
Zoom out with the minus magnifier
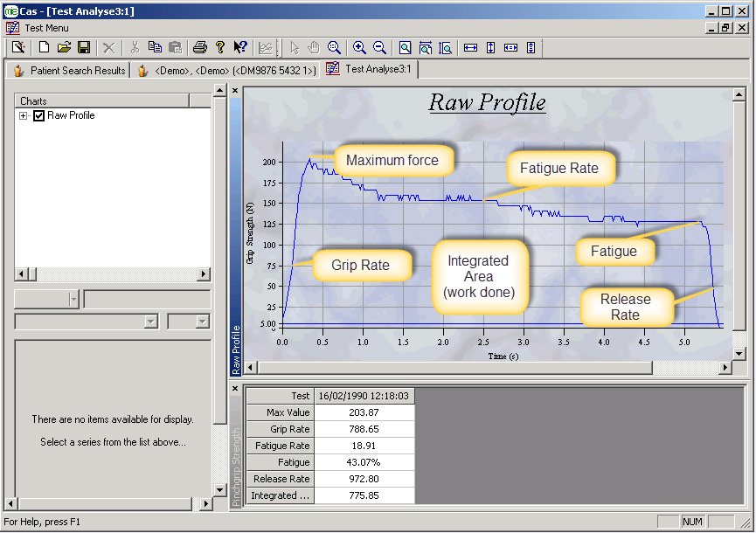click(379, 47)
